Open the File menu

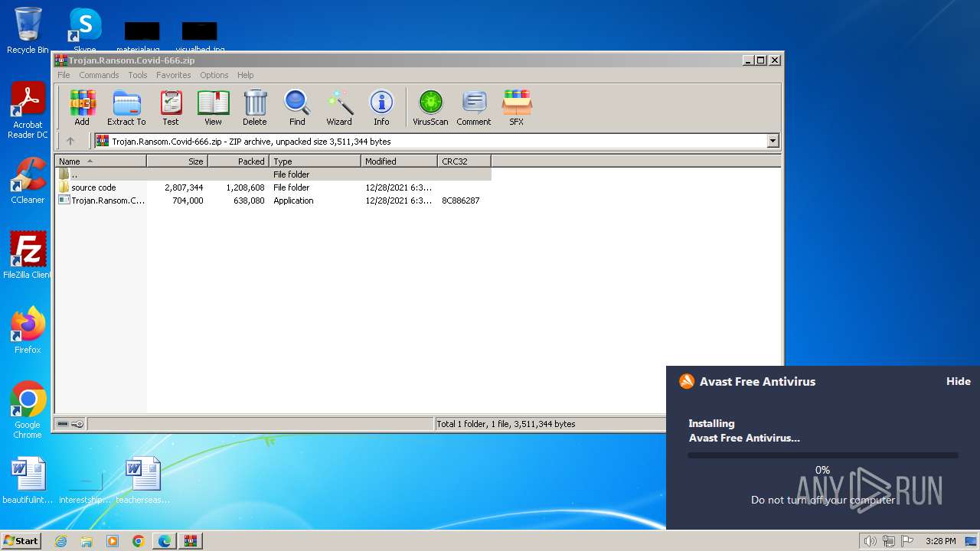click(x=64, y=75)
